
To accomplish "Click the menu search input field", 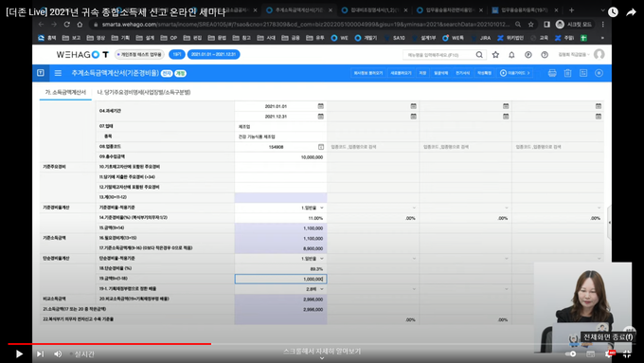I will [438, 55].
